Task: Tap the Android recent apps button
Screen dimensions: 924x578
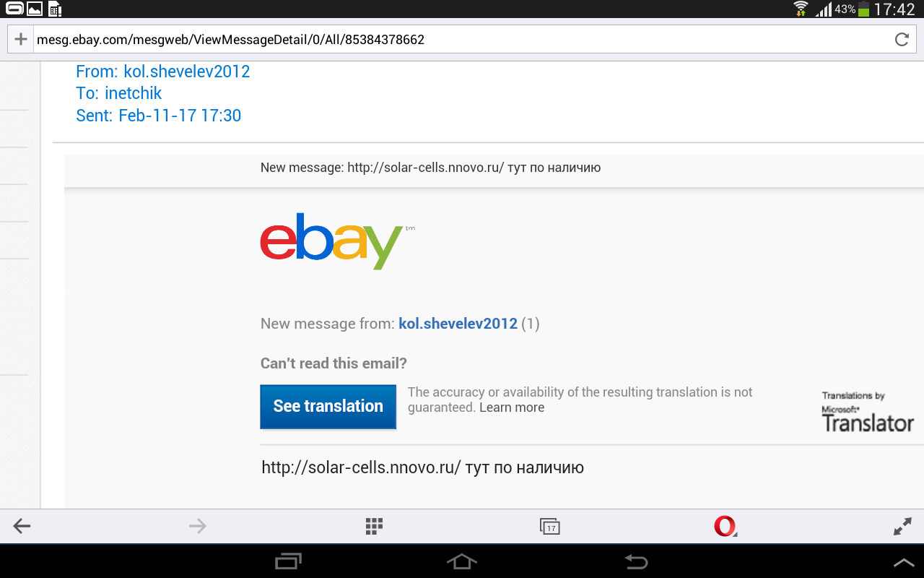Action: tap(289, 561)
